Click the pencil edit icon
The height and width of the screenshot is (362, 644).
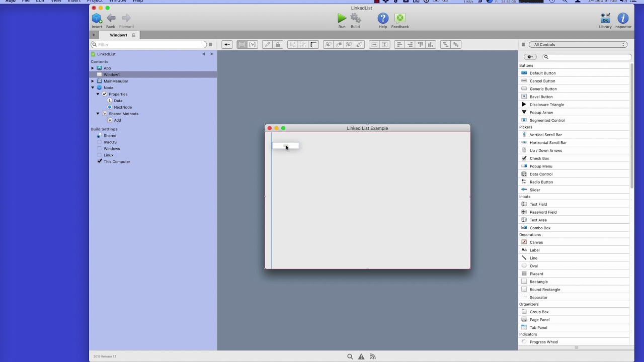tap(267, 45)
